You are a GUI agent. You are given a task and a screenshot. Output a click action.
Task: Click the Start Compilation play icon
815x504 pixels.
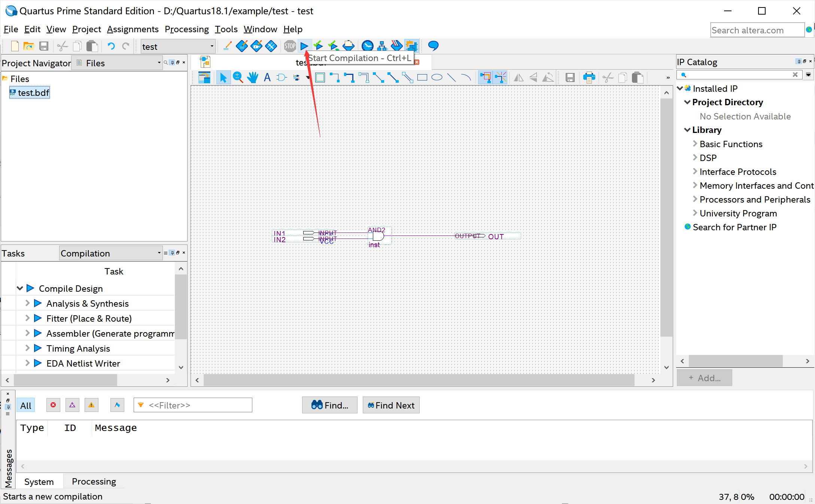(x=304, y=46)
